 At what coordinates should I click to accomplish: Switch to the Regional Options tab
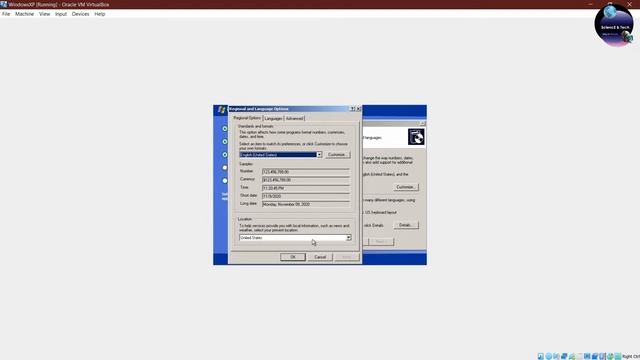(x=247, y=118)
